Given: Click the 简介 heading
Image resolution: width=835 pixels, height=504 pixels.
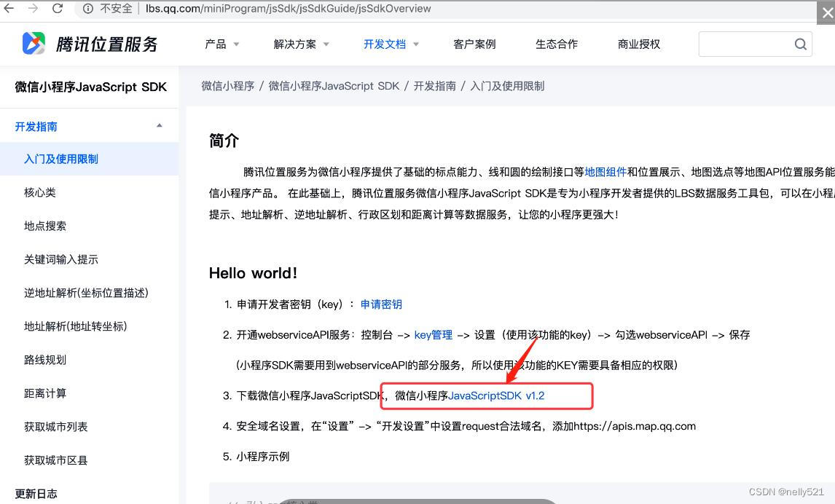Looking at the screenshot, I should coord(224,141).
